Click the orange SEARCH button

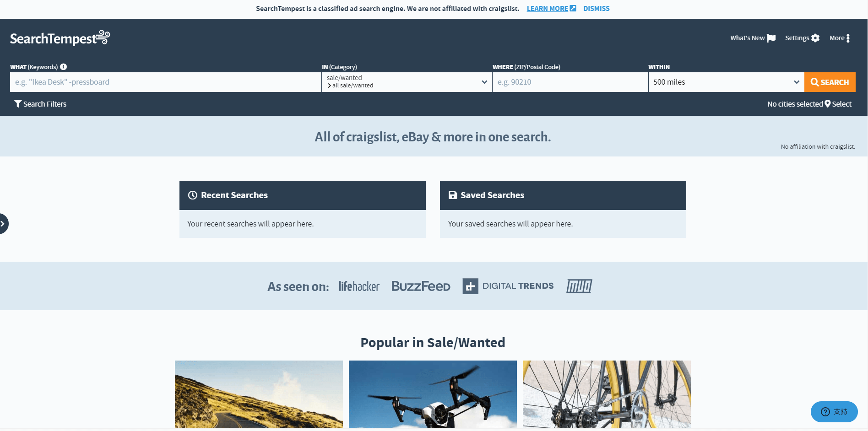(x=830, y=82)
